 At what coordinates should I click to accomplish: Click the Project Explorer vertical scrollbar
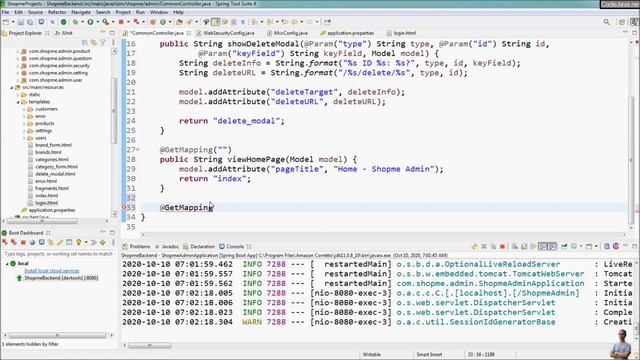[114, 110]
